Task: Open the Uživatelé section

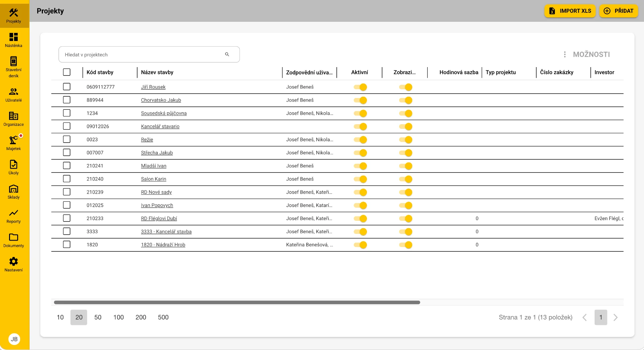Action: (14, 95)
